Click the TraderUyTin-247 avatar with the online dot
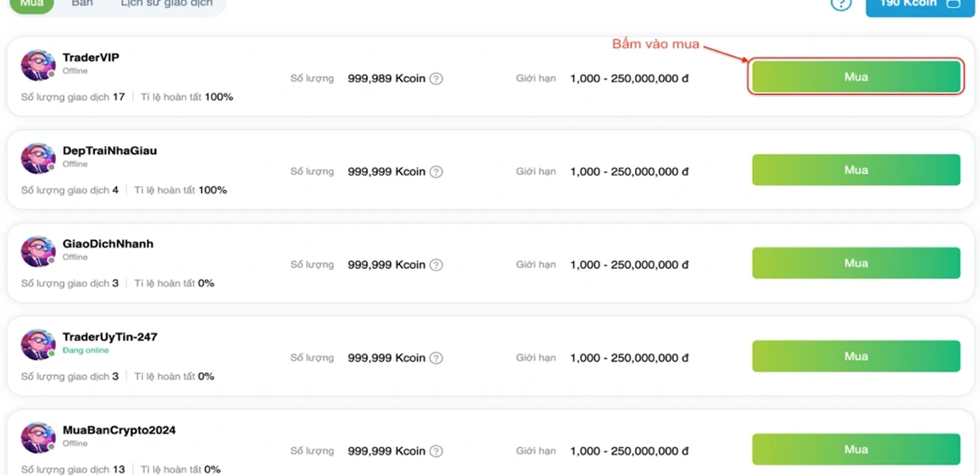The height and width of the screenshot is (475, 980). tap(39, 345)
